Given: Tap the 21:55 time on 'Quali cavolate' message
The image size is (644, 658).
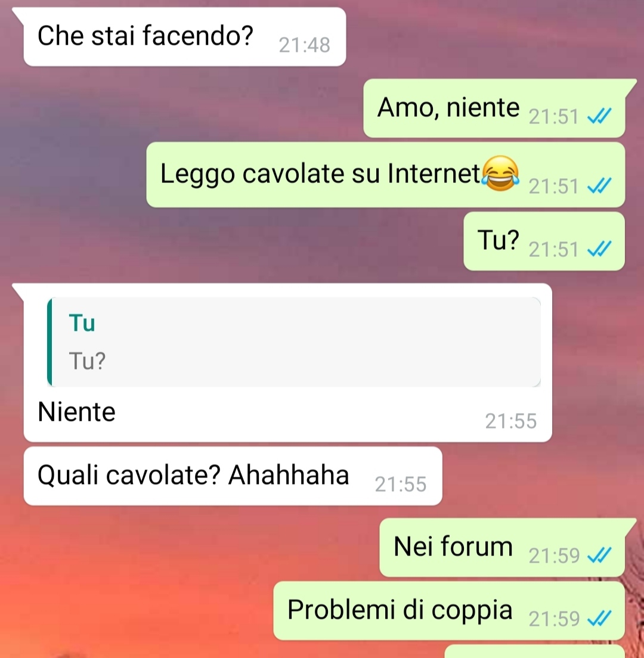Looking at the screenshot, I should 401,485.
